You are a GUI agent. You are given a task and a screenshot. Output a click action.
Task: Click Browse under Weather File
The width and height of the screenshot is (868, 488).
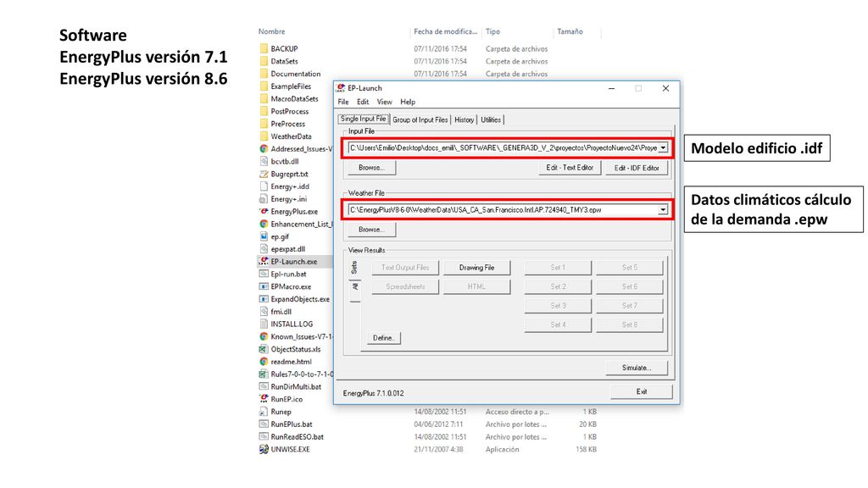[371, 230]
